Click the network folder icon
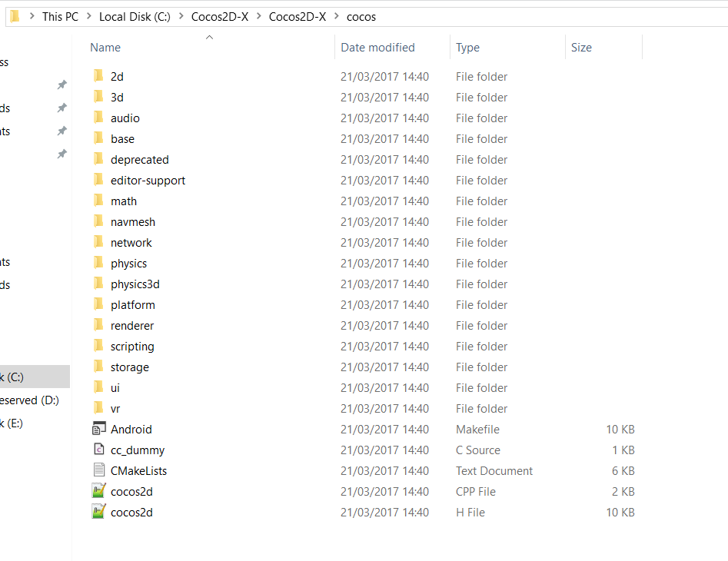This screenshot has height=561, width=728. tap(98, 242)
